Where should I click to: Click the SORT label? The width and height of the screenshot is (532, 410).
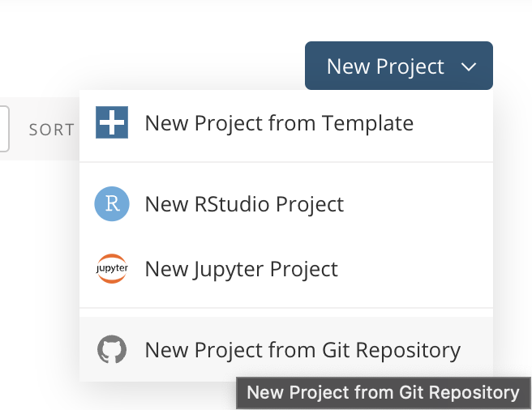[52, 130]
